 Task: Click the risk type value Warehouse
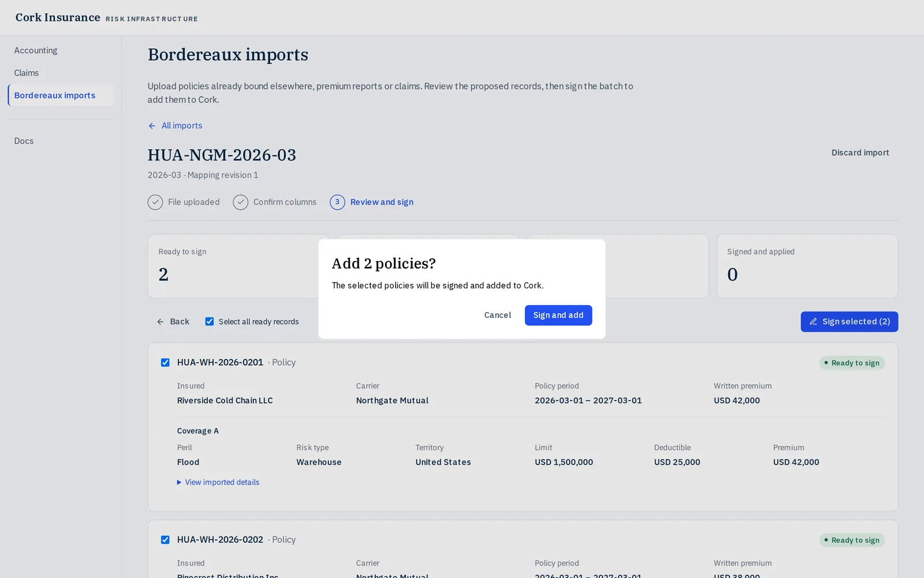click(x=319, y=462)
